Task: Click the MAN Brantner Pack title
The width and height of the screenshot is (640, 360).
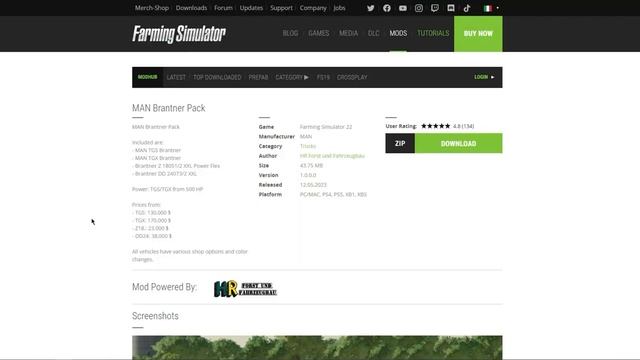Action: point(169,108)
